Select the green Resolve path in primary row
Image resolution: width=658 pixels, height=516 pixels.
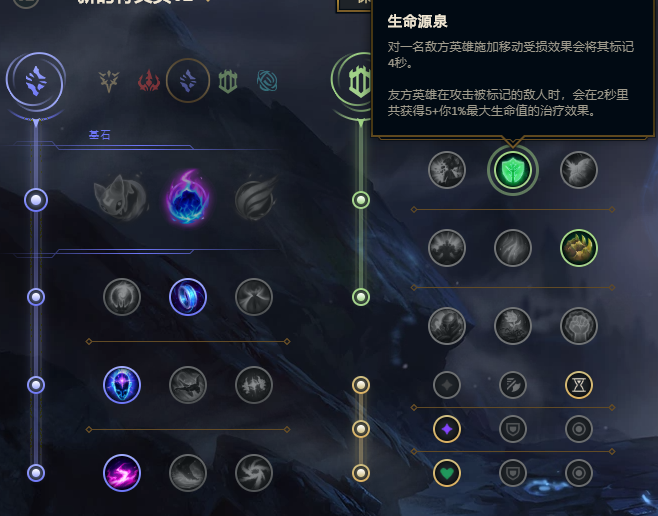[228, 81]
